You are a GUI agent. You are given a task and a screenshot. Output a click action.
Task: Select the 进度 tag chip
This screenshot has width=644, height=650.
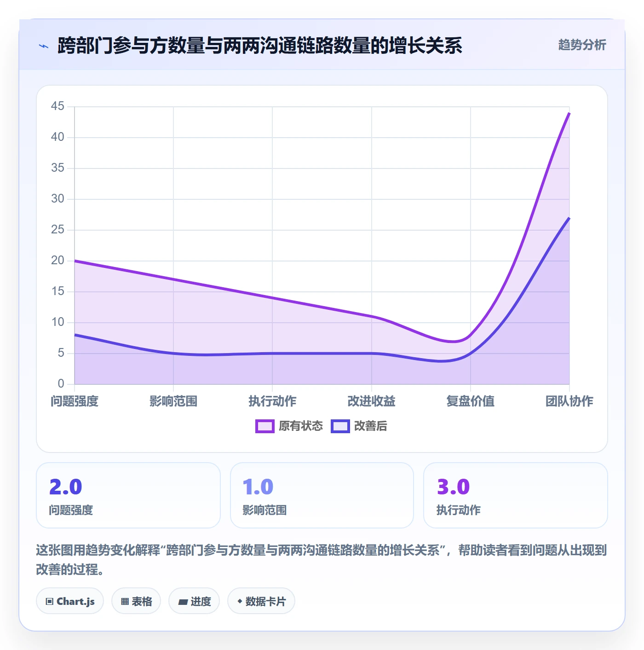pyautogui.click(x=194, y=601)
